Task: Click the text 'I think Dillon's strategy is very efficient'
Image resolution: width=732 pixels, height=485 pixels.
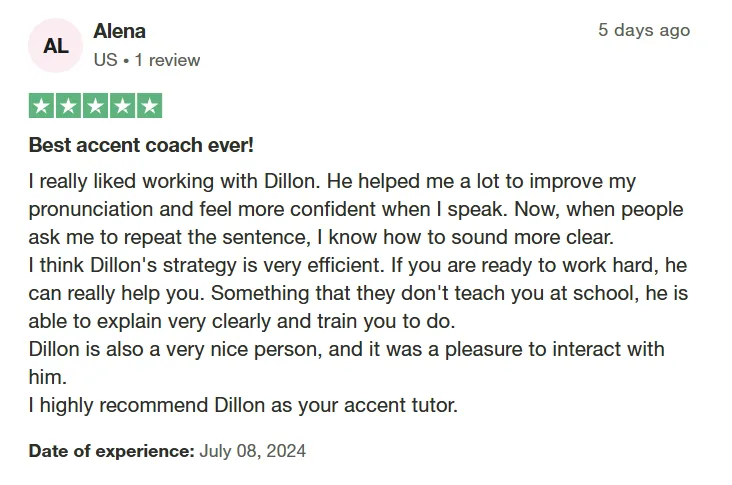Action: pyautogui.click(x=206, y=265)
